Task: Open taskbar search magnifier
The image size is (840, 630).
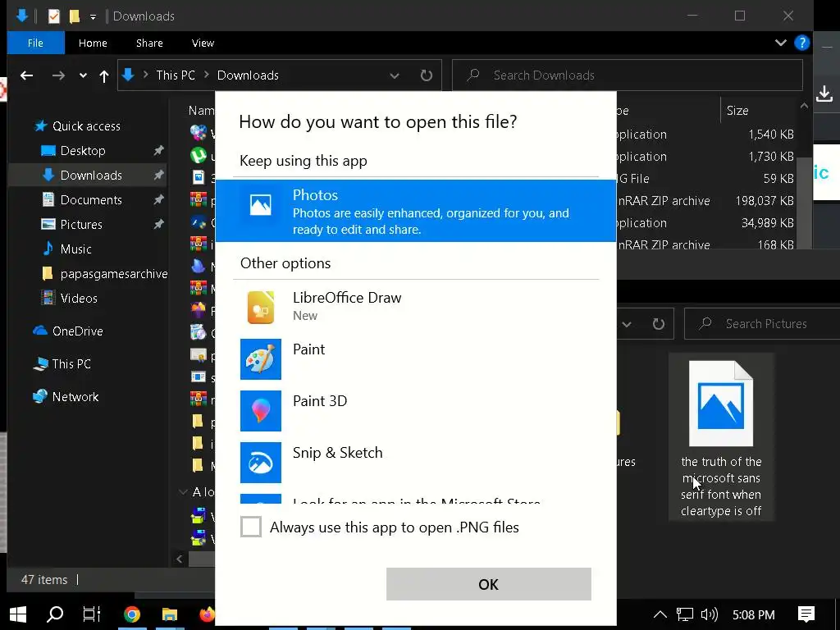Action: pyautogui.click(x=55, y=614)
